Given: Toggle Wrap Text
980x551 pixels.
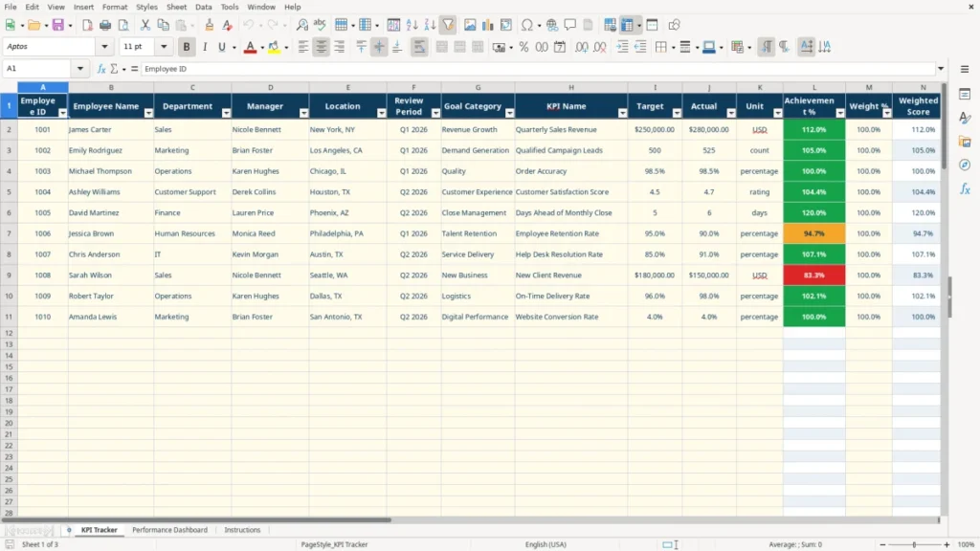Looking at the screenshot, I should point(419,47).
